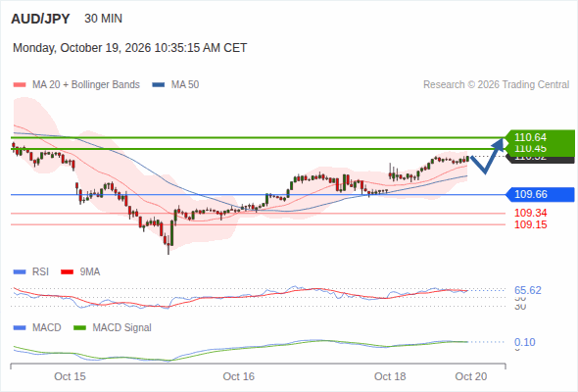Click the red 9MA legend swatch
Image resolution: width=578 pixels, height=392 pixels.
(67, 272)
